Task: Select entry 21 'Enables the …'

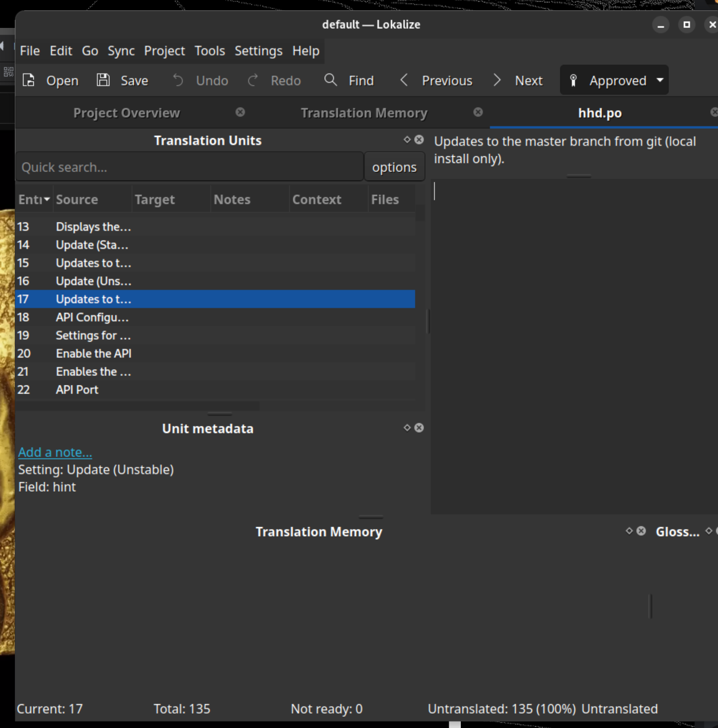Action: [215, 371]
